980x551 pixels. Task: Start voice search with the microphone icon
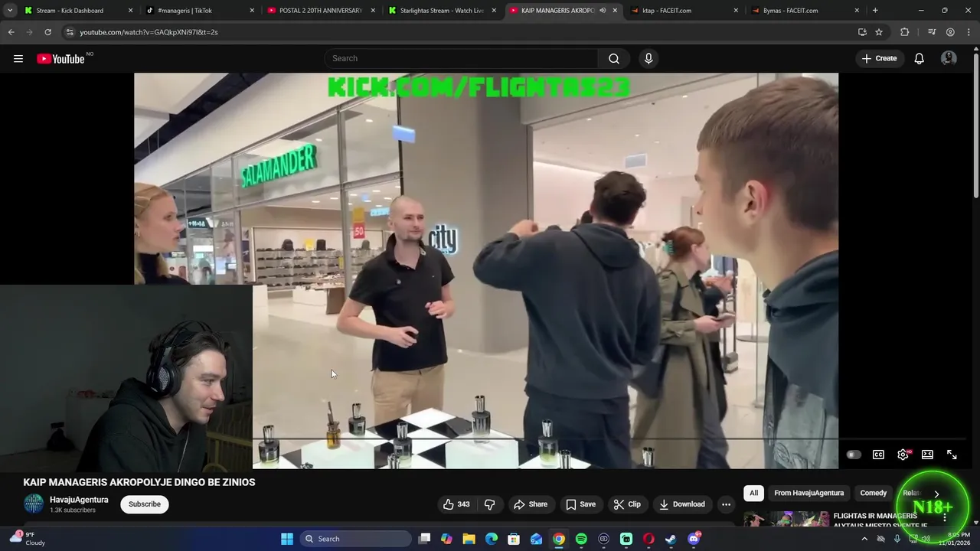tap(648, 58)
